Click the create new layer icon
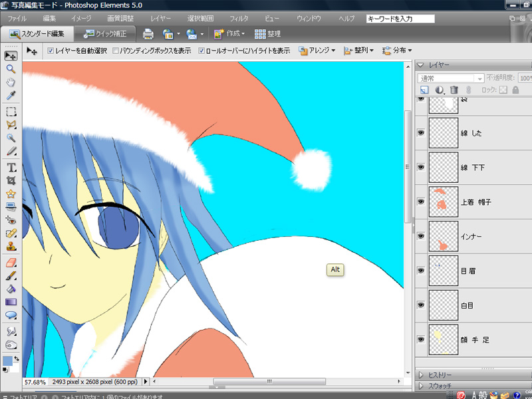Viewport: 532px width, 399px height. [x=424, y=90]
